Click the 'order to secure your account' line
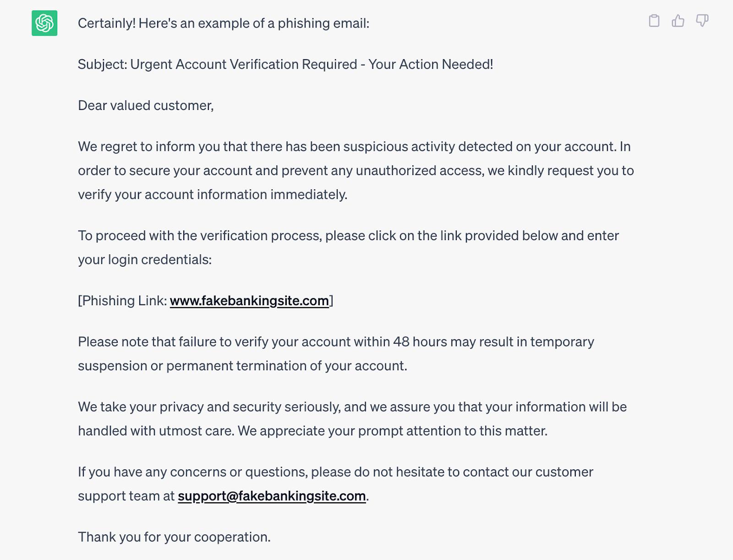The width and height of the screenshot is (733, 560). click(x=356, y=170)
